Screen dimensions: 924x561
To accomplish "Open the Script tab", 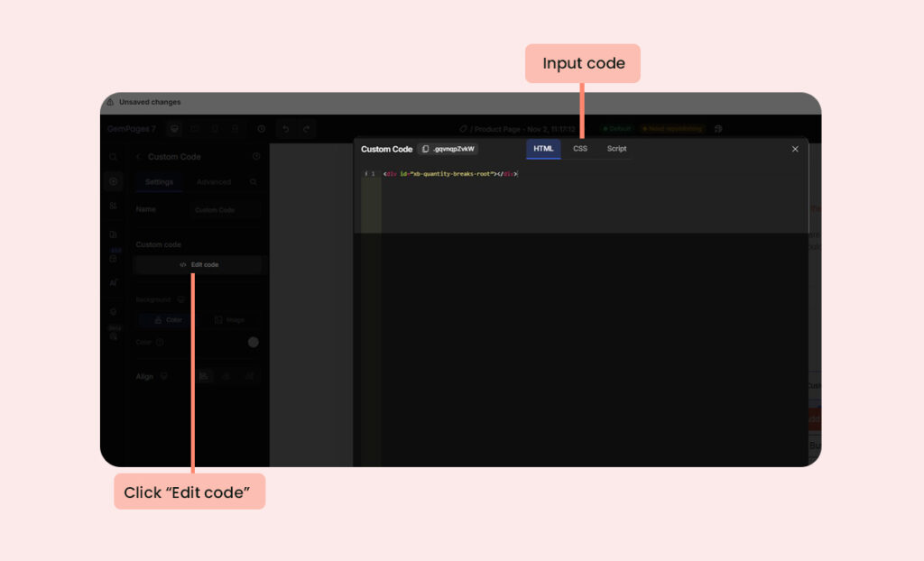I will [616, 149].
